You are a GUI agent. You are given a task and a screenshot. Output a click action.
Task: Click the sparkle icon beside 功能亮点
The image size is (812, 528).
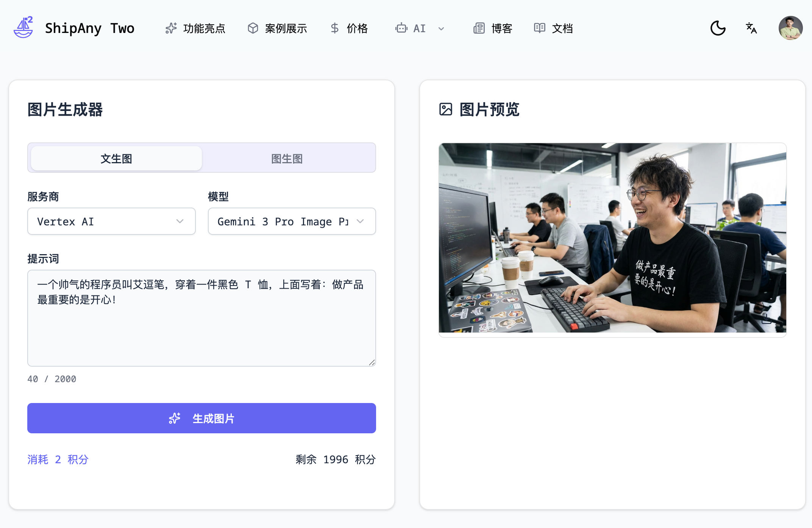click(x=171, y=28)
